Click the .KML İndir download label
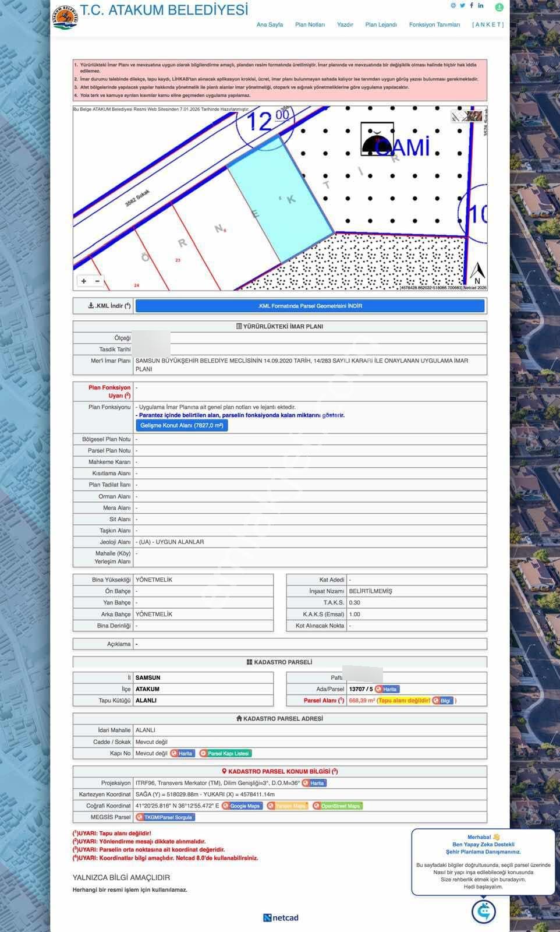 point(109,306)
